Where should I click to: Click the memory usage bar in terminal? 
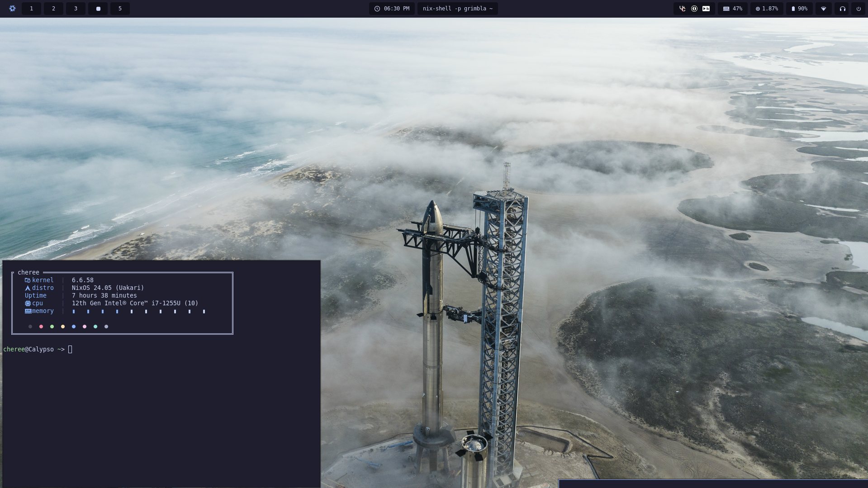point(139,311)
